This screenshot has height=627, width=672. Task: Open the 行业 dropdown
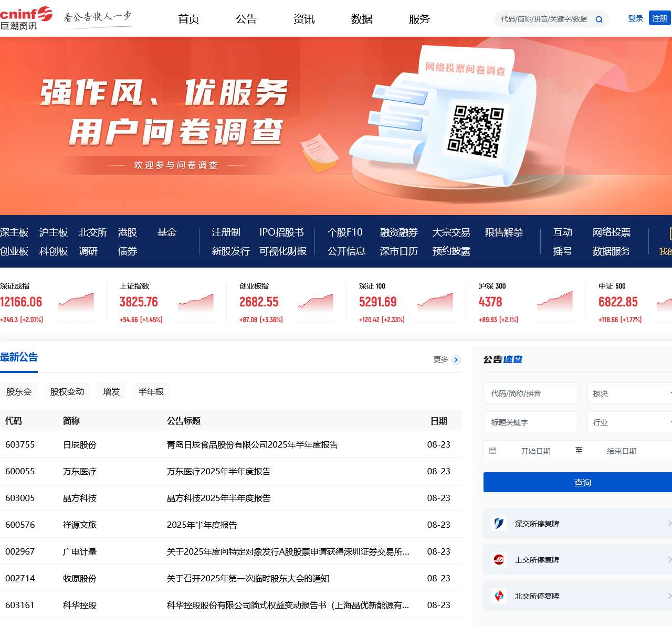tap(630, 422)
